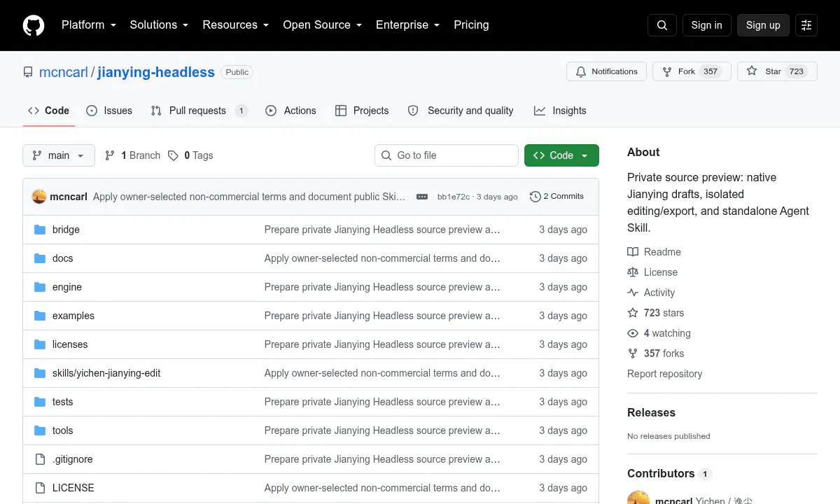Click Report repository link
This screenshot has width=840, height=504.
664,374
